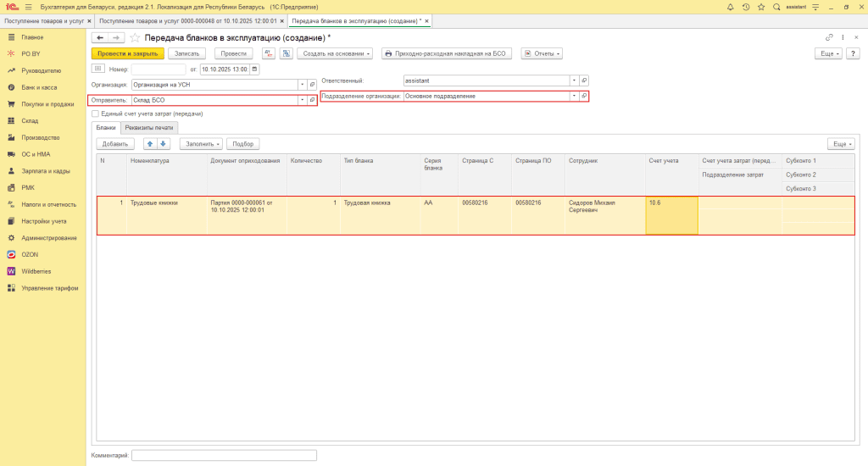Viewport: 868px width, 466px height.
Task: Move the row down with the blue arrow
Action: point(164,144)
